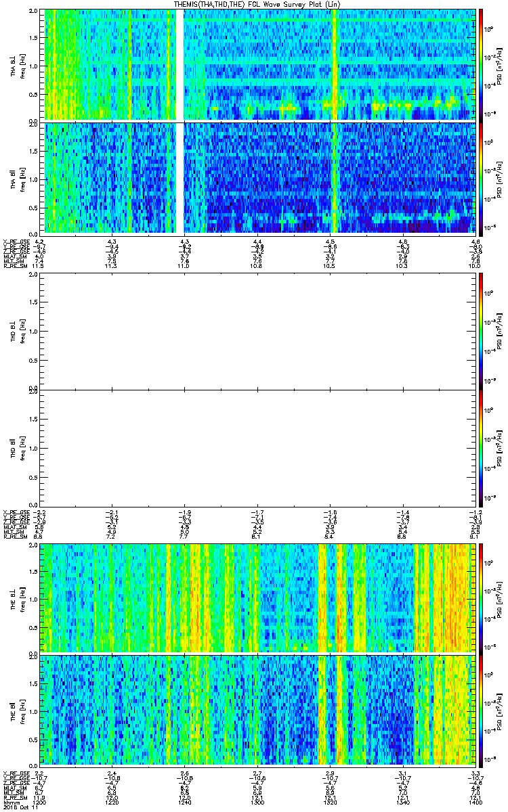The height and width of the screenshot is (812, 508).
Task: Click the PSD color bar beside THA BII
Action: tap(482, 178)
